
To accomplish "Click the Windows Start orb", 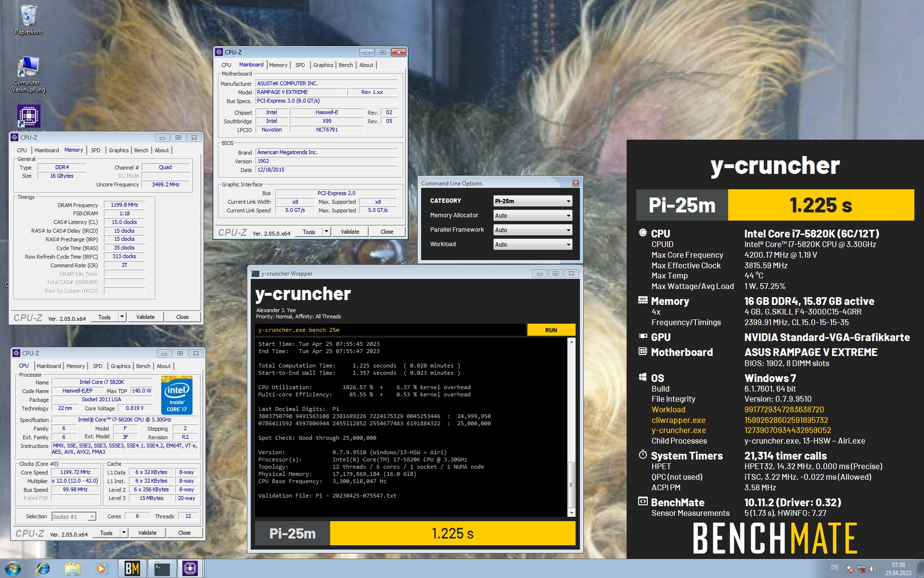I will click(x=13, y=569).
